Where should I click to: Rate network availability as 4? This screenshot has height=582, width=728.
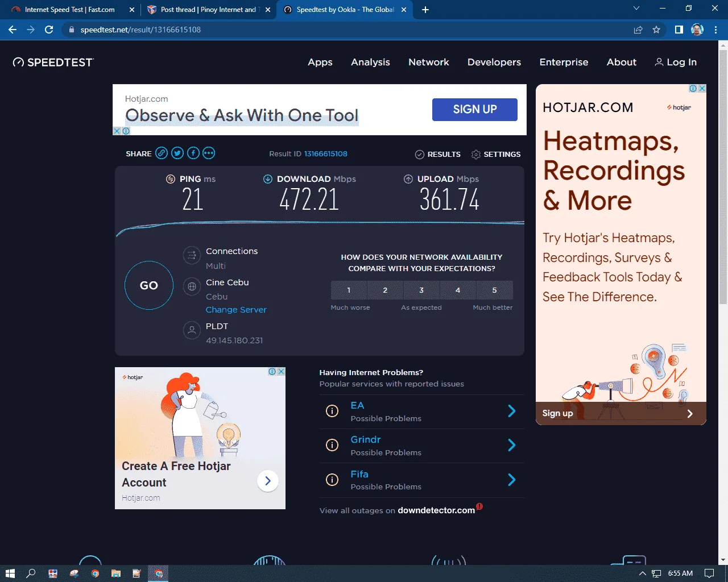458,290
